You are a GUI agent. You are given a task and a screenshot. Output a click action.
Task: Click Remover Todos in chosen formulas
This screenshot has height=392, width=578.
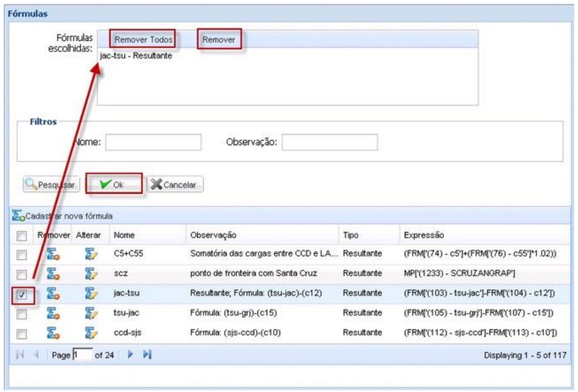coord(142,40)
